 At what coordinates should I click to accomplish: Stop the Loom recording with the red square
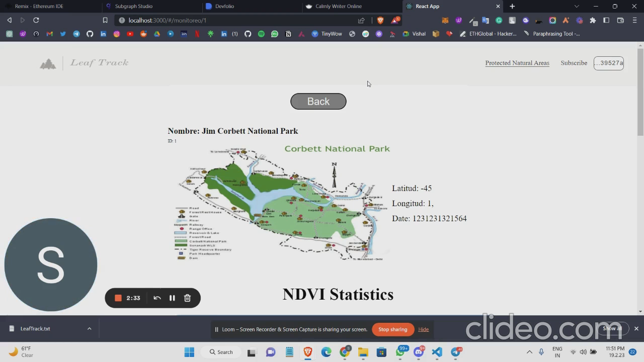coord(118,298)
